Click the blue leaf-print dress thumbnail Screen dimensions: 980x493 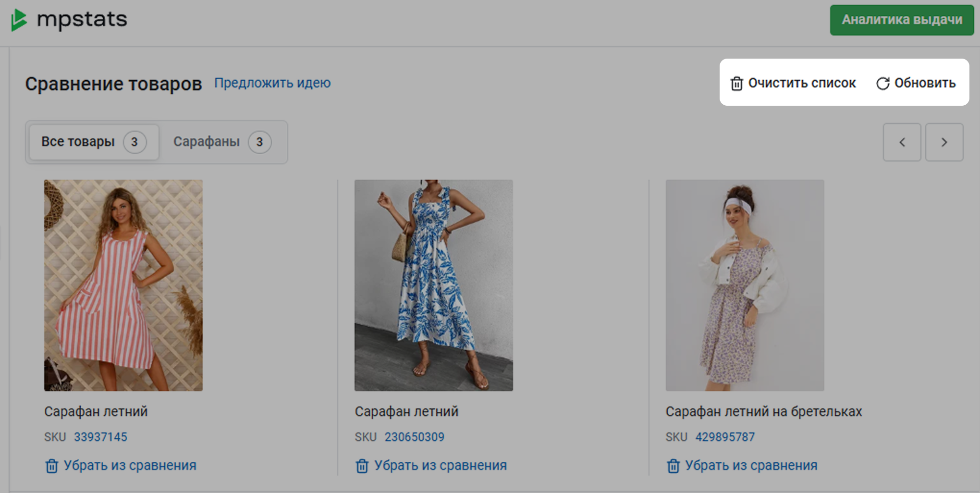pos(433,285)
